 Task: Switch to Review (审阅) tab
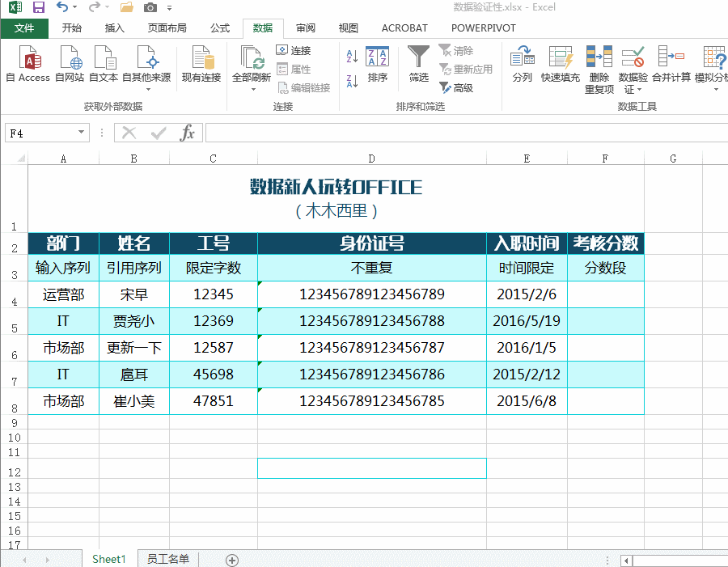pyautogui.click(x=306, y=28)
